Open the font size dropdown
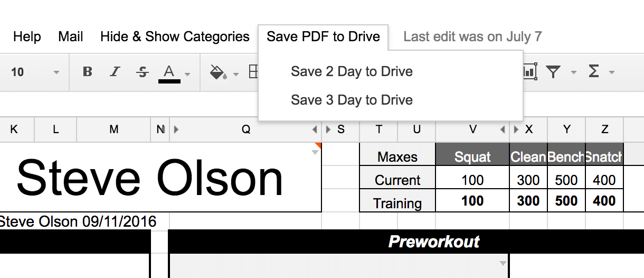The height and width of the screenshot is (278, 644). pos(56,72)
